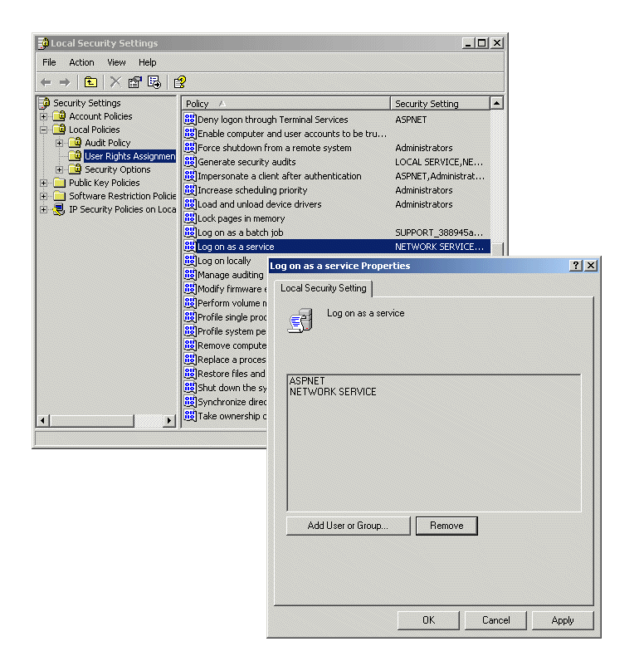The height and width of the screenshot is (651, 644).
Task: Expand the IP Security Policies node
Action: [43, 209]
